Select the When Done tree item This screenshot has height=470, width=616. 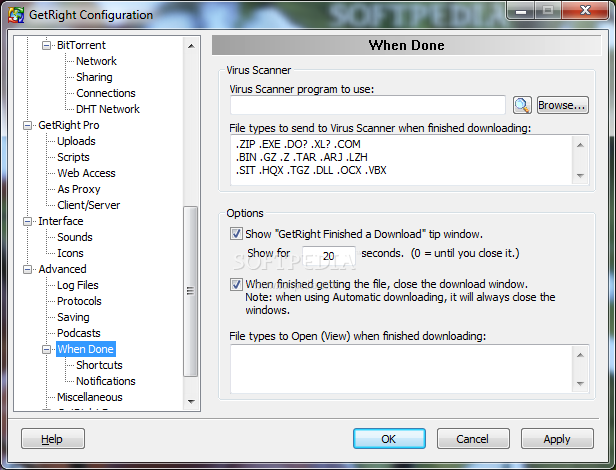[x=86, y=349]
